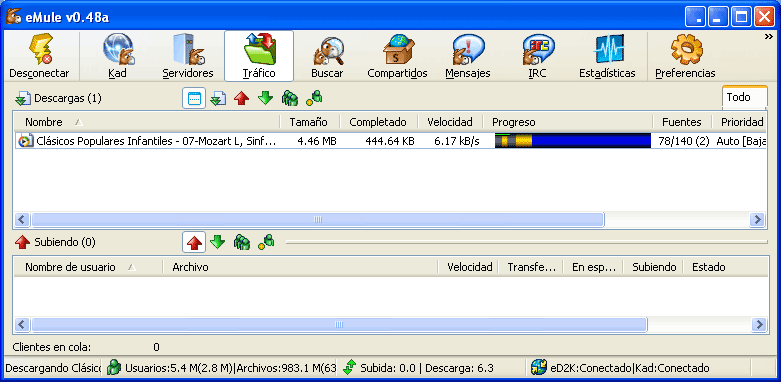Viewport: 781px width, 382px height.
Task: Click the Usuarios status bar icon
Action: pos(115,368)
